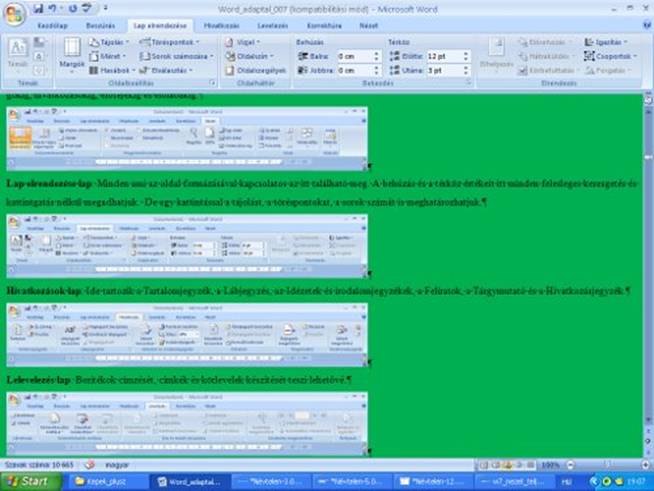Edit Balra left indent field
654x491 pixels.
point(354,56)
